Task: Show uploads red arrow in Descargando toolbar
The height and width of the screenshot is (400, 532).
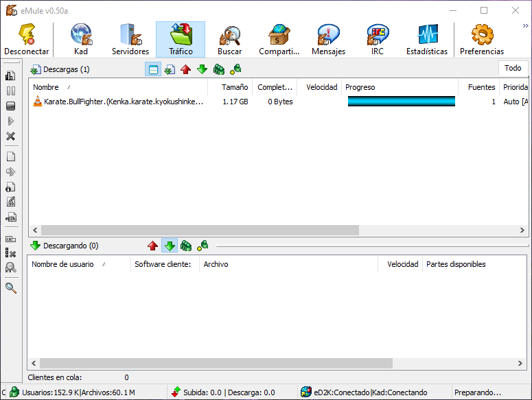Action: (x=153, y=246)
